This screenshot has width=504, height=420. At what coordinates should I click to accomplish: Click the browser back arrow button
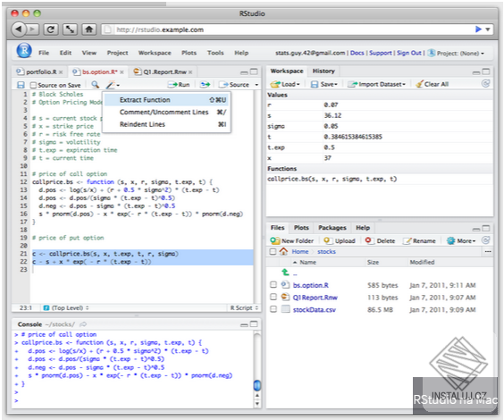tap(19, 29)
